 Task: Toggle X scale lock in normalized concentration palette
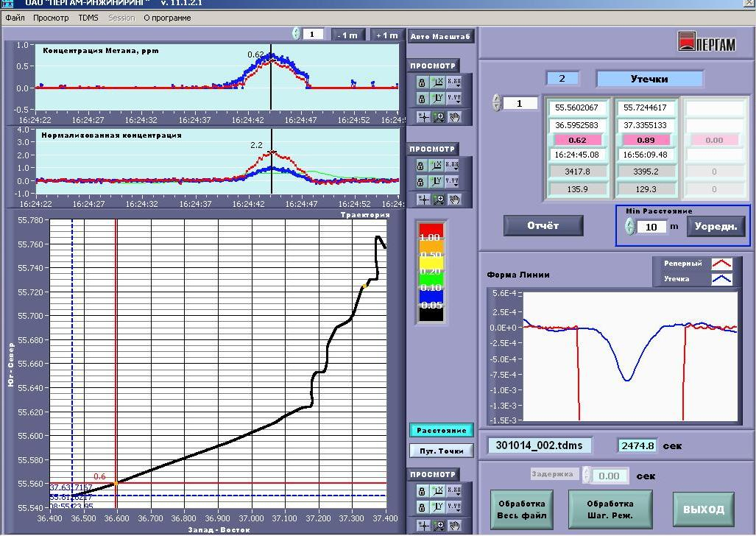coord(420,166)
